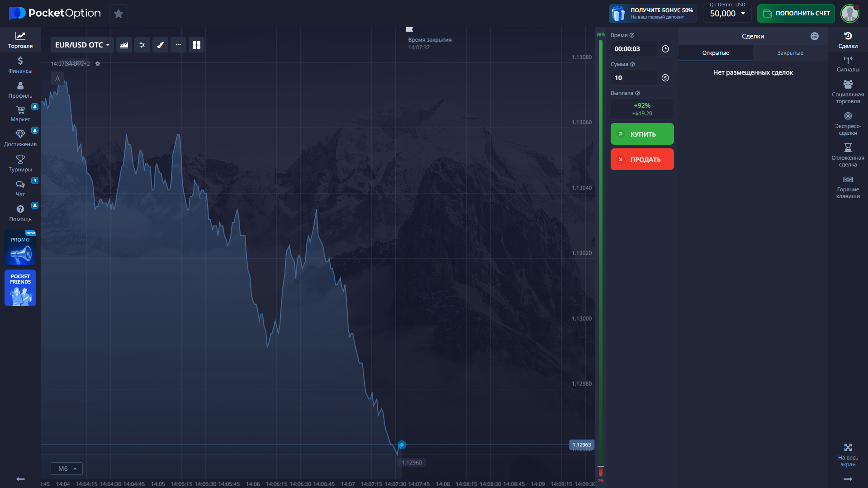Screen dimensions: 868x488
Task: Click the Сумма amount input field
Action: (x=634, y=78)
